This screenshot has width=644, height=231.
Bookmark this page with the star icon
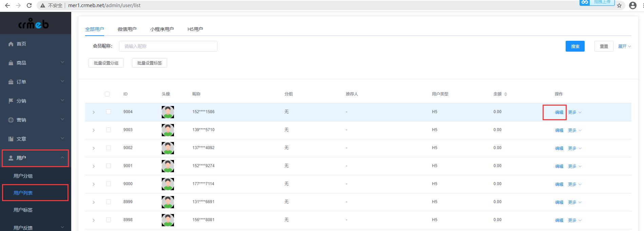619,5
